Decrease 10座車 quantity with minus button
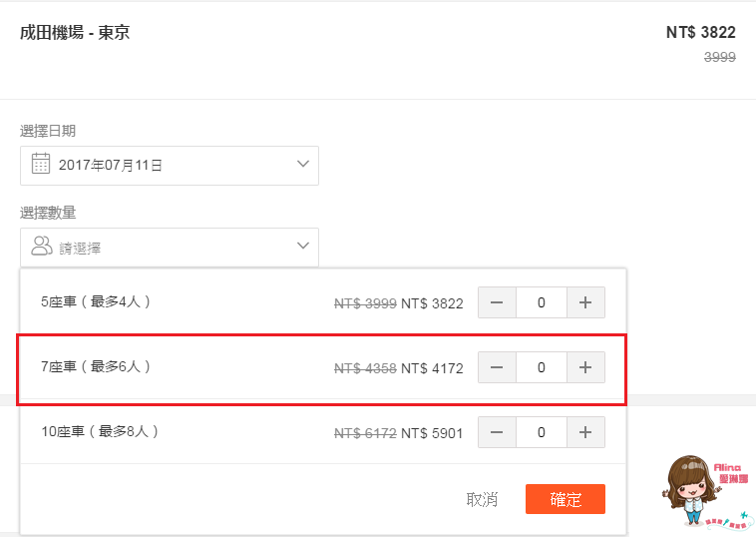Screen dimensions: 756x537 [x=497, y=432]
